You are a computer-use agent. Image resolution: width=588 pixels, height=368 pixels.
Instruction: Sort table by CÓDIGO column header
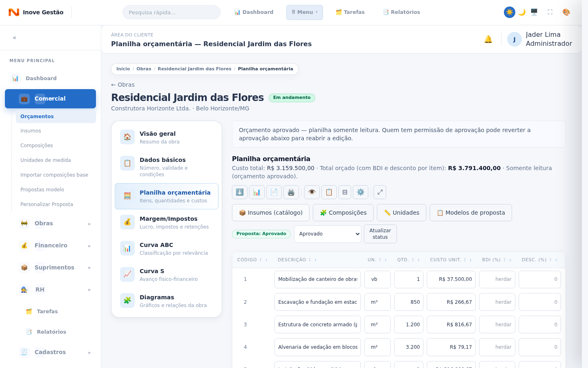click(x=252, y=260)
